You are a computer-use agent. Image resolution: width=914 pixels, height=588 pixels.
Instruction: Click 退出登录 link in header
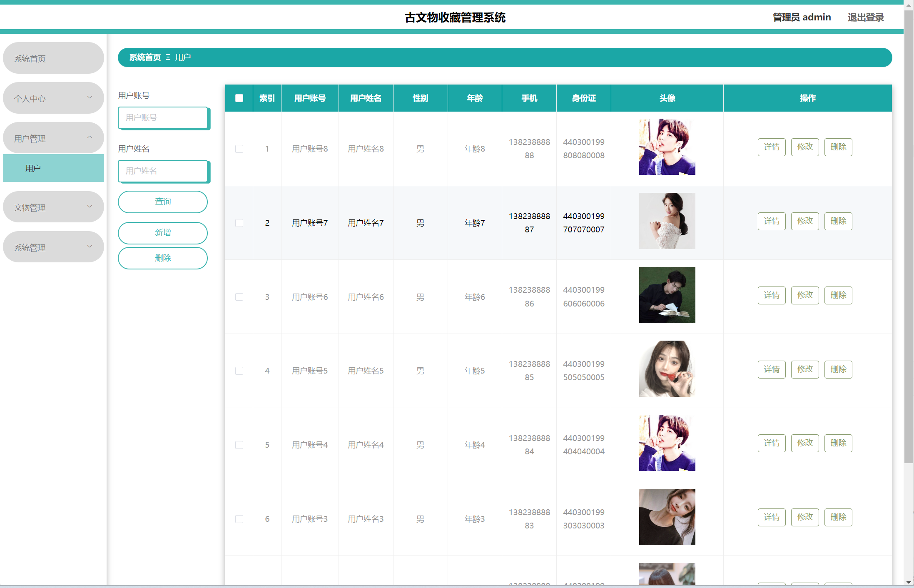(x=865, y=17)
